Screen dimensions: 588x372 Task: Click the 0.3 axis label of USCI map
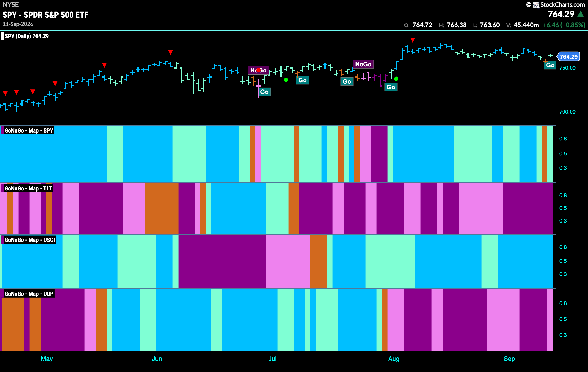click(563, 274)
